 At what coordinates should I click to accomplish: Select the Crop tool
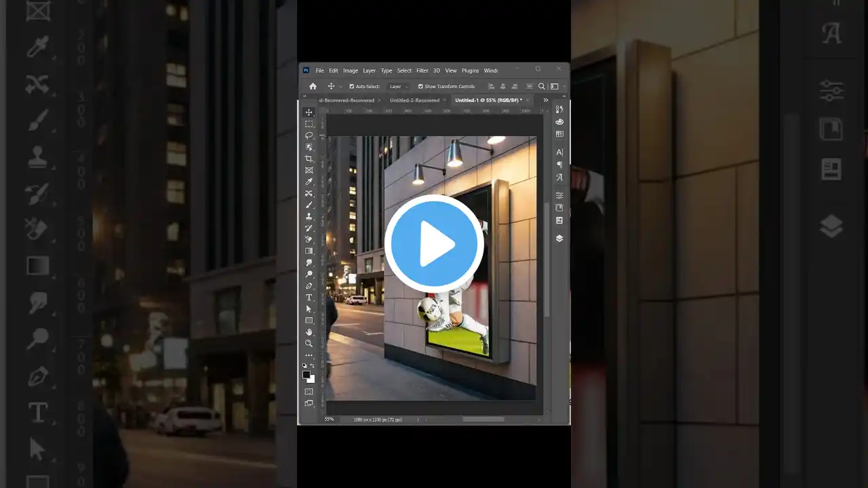click(x=309, y=159)
